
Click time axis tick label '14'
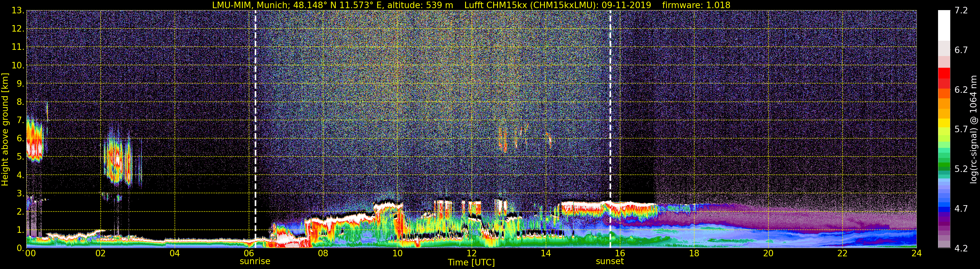point(545,253)
